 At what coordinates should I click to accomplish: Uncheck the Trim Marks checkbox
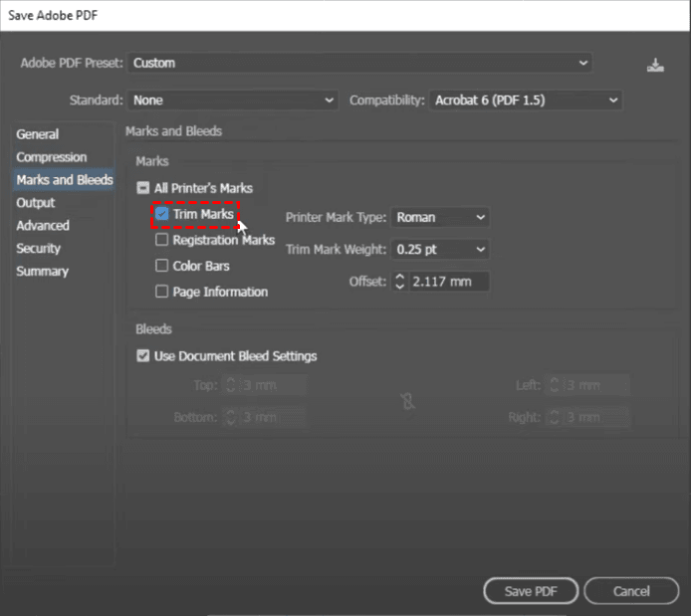pyautogui.click(x=161, y=214)
